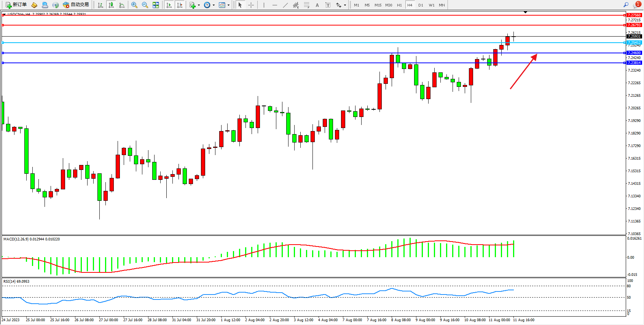Select the Fibonacci retracement tool
This screenshot has height=325, width=644.
tap(306, 5)
